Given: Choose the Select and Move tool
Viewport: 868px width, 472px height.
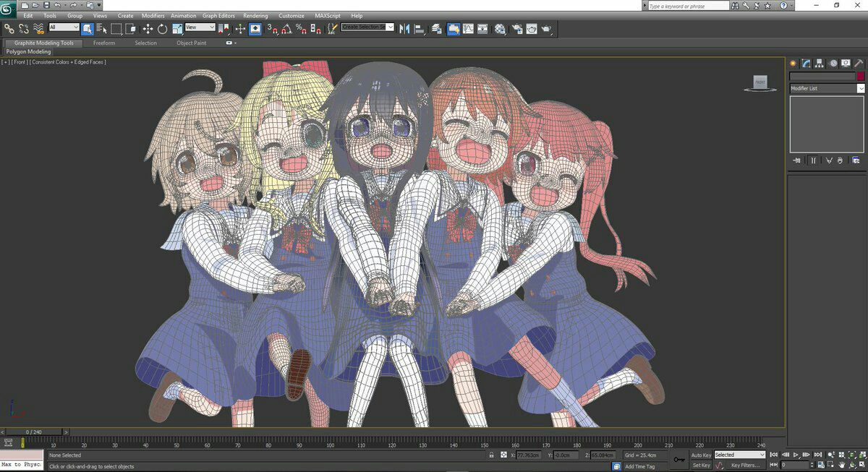Looking at the screenshot, I should click(x=148, y=29).
